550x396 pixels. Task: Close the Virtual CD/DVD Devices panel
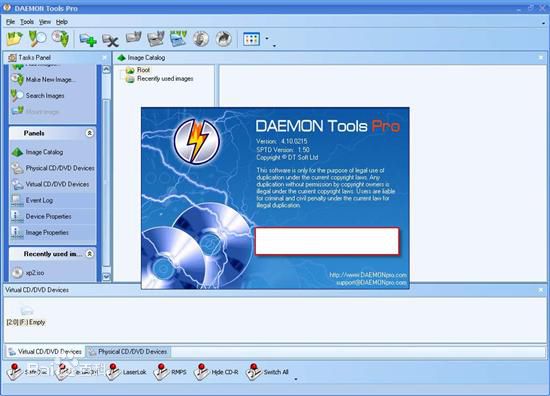tap(541, 290)
